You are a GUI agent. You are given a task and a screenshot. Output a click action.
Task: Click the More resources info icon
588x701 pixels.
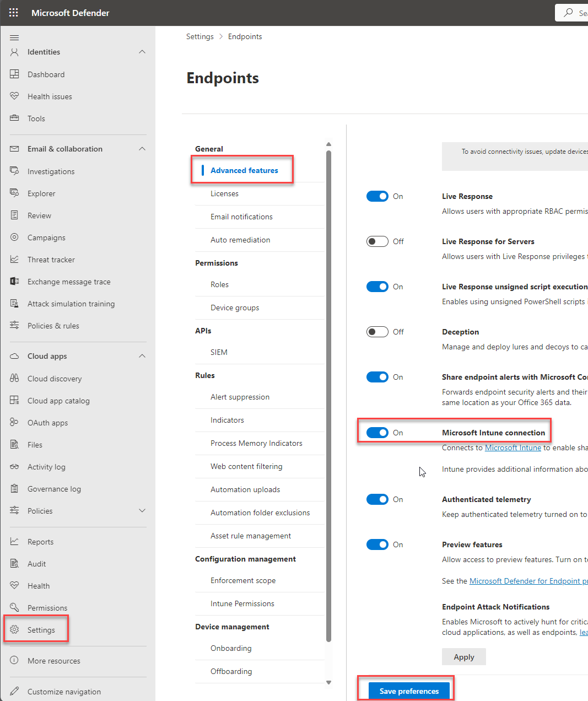click(14, 661)
